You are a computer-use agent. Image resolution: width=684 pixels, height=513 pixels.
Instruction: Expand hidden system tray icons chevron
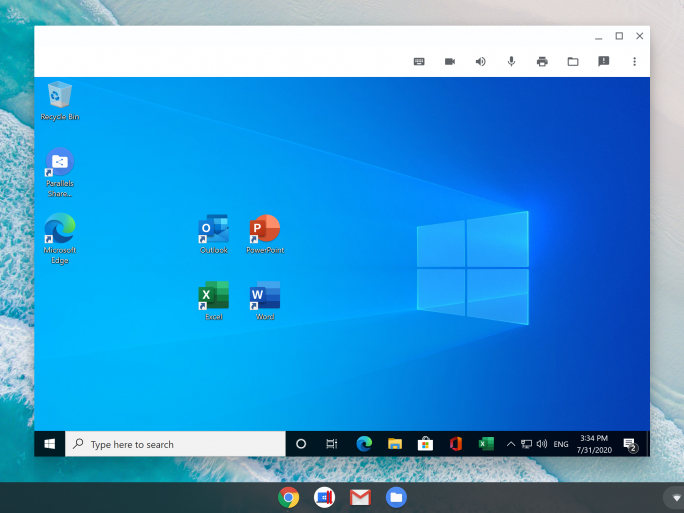(510, 444)
